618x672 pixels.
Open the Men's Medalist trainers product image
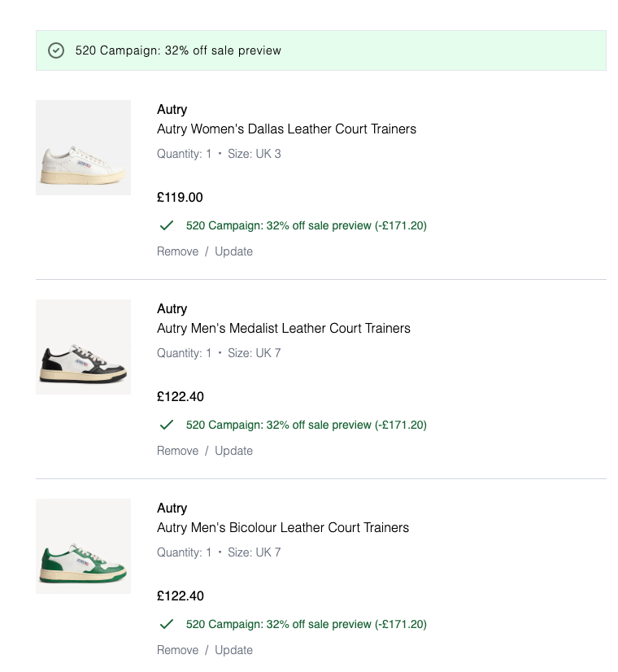click(x=83, y=347)
